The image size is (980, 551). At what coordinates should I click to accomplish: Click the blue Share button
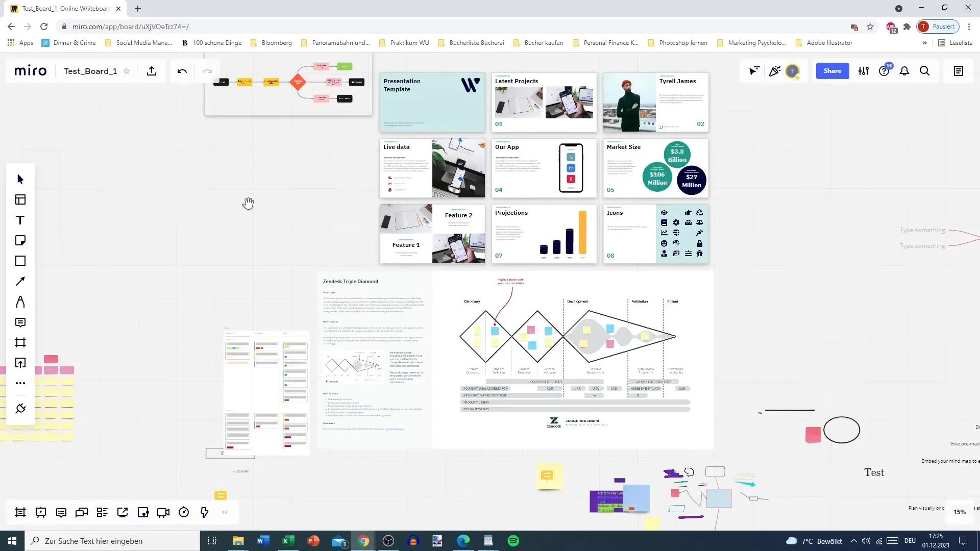(x=832, y=71)
